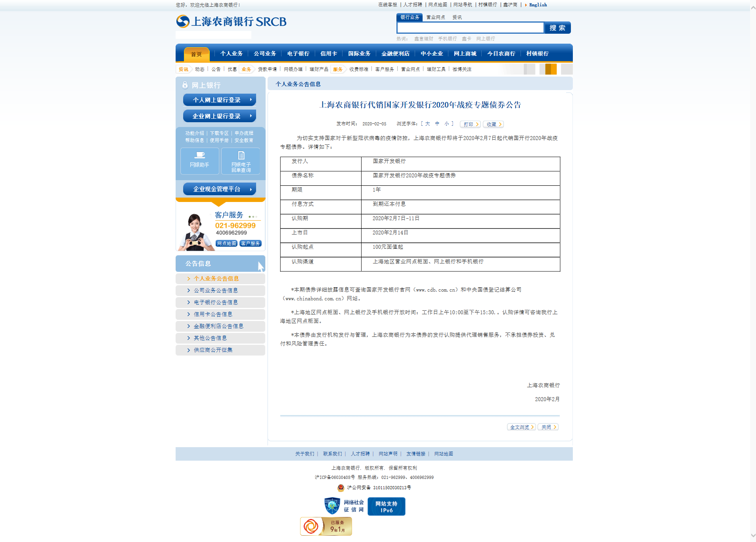Expand 供应商公开征集 sidebar item
The height and width of the screenshot is (542, 756).
click(x=220, y=350)
